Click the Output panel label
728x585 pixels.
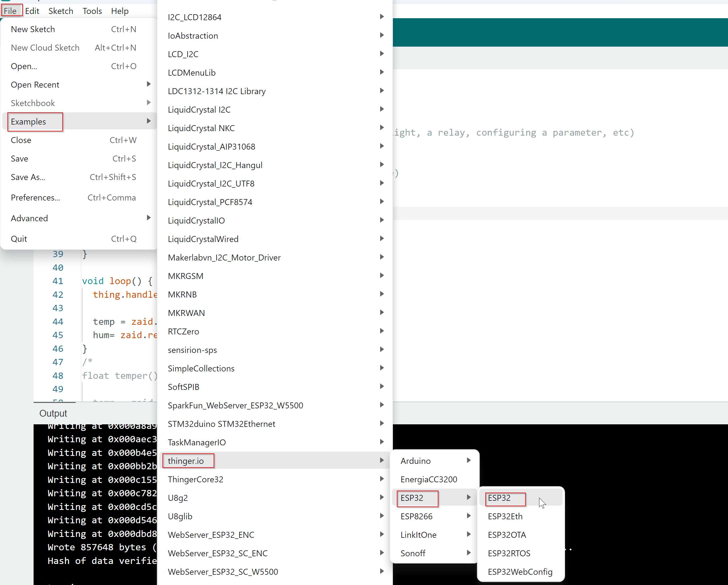click(x=53, y=413)
